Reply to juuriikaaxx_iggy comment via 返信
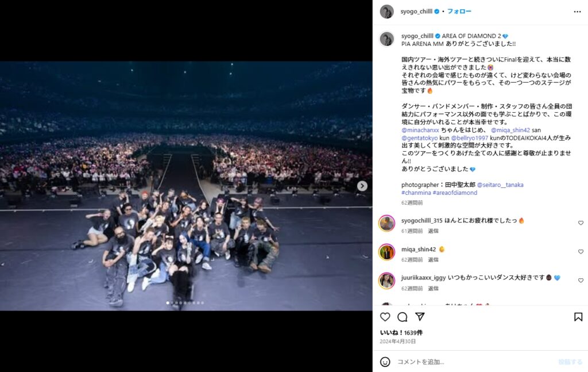588x372 pixels. tap(433, 289)
